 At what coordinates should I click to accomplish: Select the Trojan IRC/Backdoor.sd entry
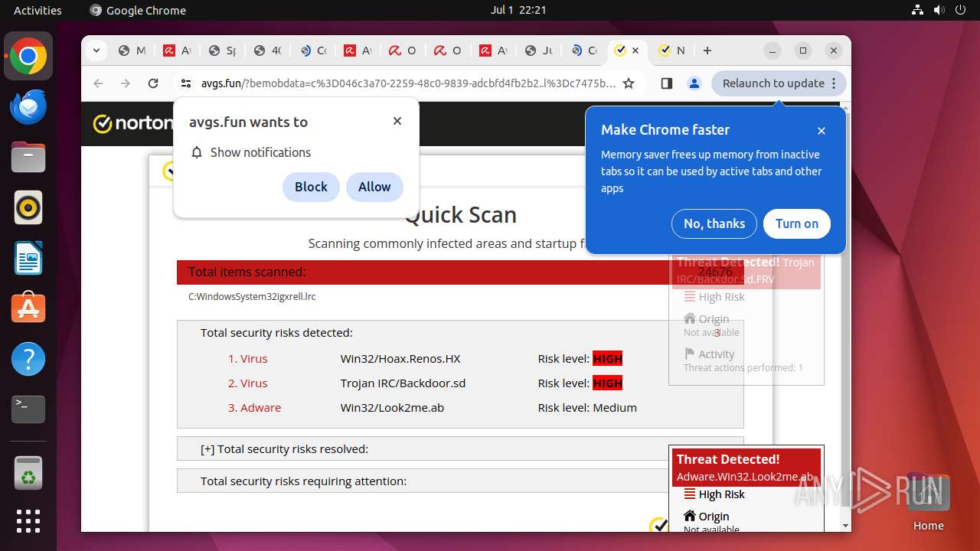point(403,383)
